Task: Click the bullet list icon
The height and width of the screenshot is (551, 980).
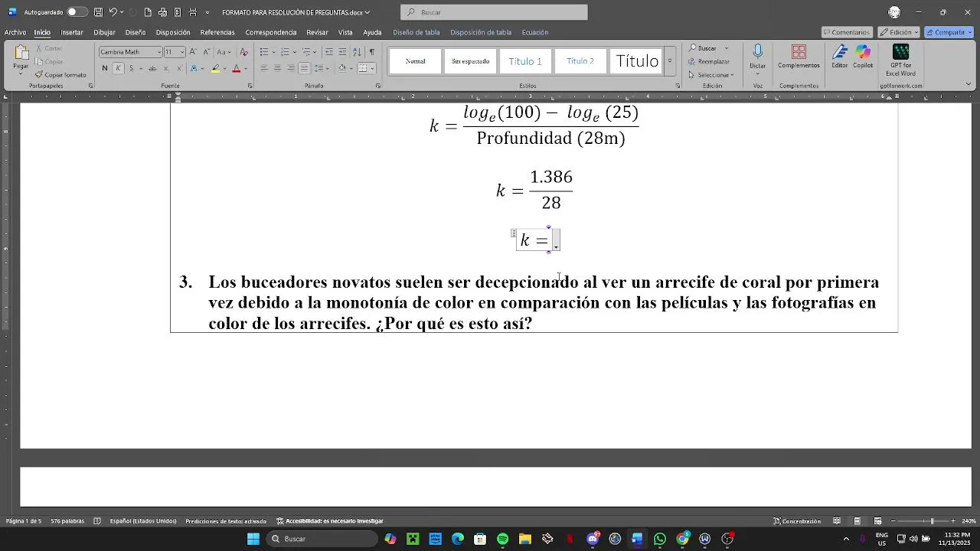Action: 263,52
